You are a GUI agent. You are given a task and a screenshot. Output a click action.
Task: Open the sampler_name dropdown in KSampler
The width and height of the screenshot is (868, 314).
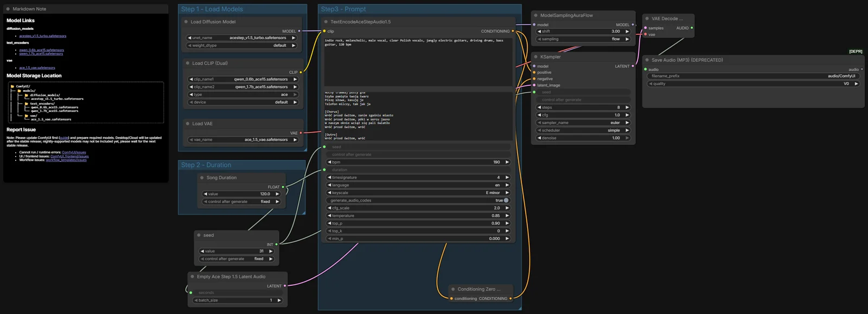[583, 123]
